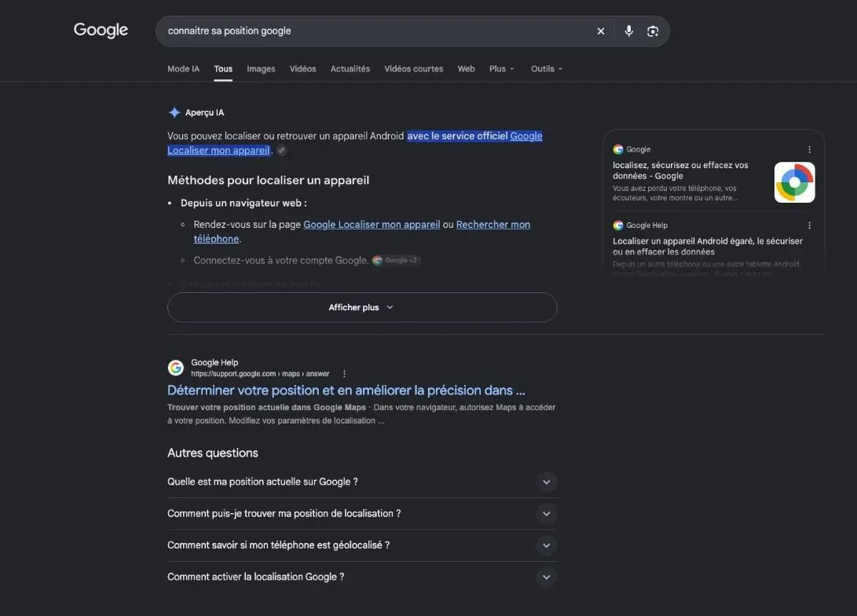Screen dimensions: 857x616
Task: Switch to Mode IA tab
Action: click(x=183, y=69)
